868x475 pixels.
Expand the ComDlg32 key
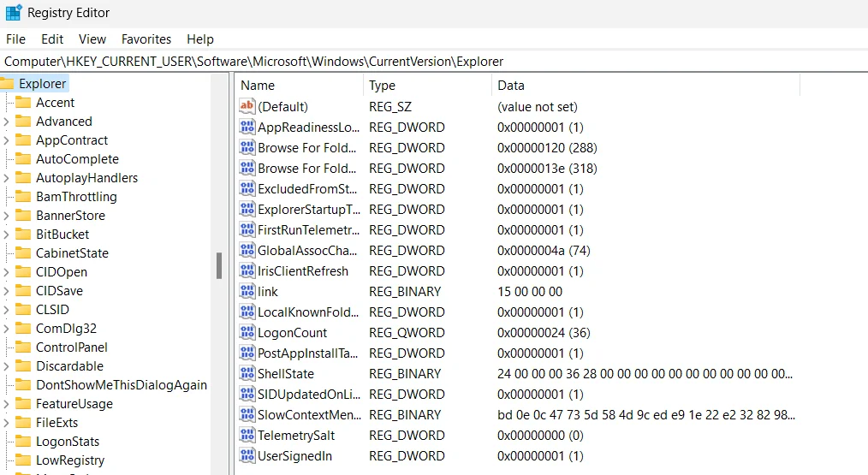(x=6, y=329)
